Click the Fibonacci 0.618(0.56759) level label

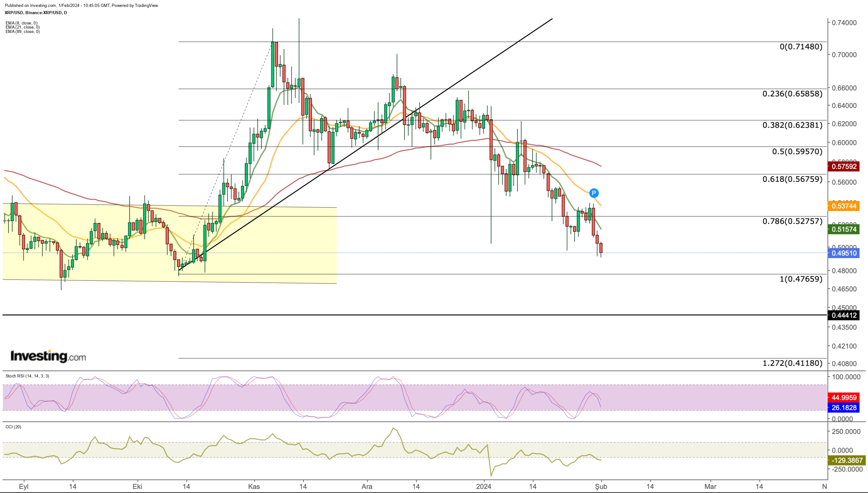click(x=792, y=179)
